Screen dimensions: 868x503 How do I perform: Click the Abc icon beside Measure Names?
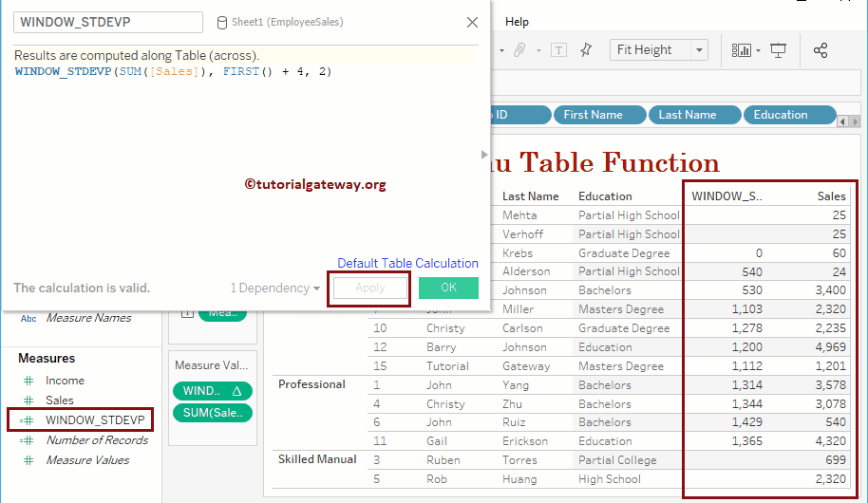tap(28, 318)
